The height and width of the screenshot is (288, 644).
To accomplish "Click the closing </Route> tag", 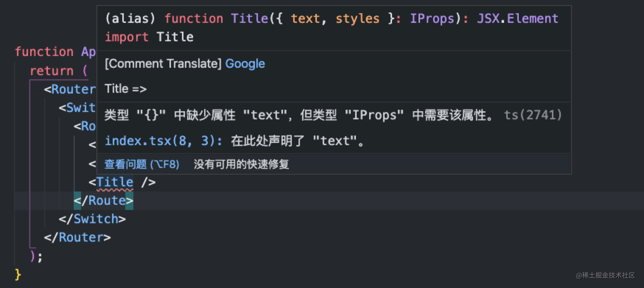I will point(104,201).
